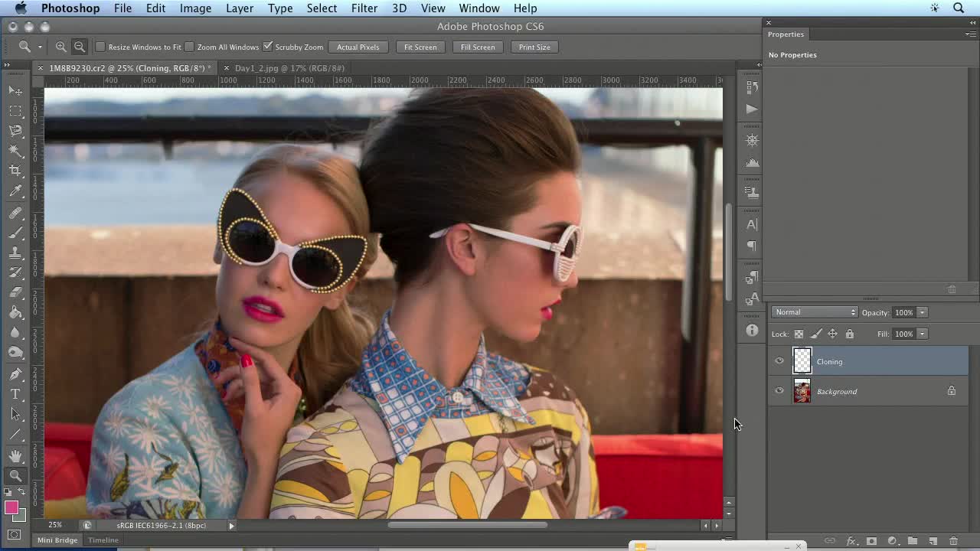Create a new layer in Layers panel

coord(933,541)
